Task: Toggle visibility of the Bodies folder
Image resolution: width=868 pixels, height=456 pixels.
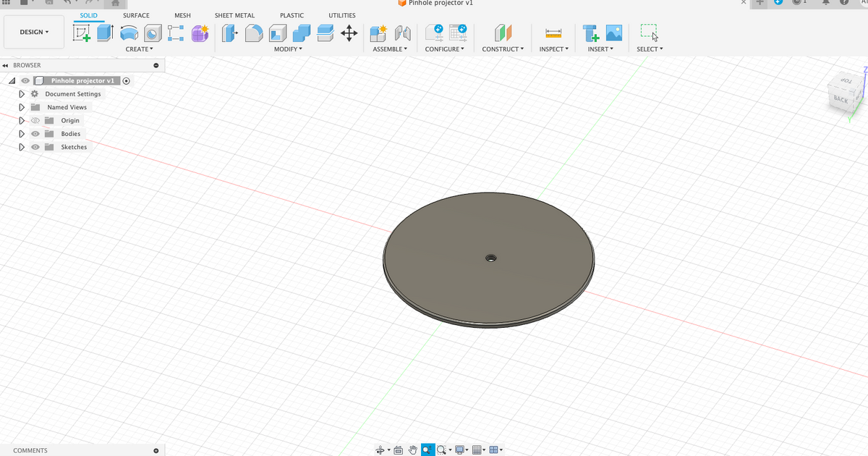Action: pos(34,133)
